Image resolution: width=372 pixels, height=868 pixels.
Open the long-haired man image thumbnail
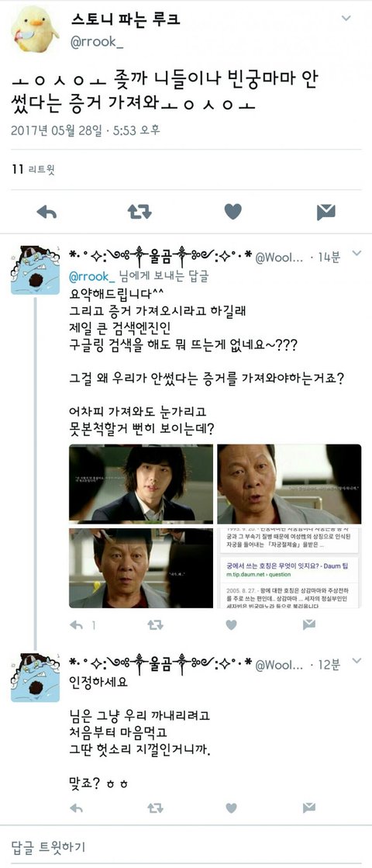[141, 484]
